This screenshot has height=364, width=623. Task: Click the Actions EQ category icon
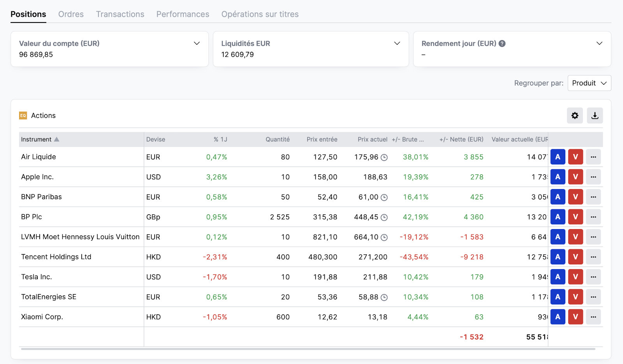[x=23, y=115]
